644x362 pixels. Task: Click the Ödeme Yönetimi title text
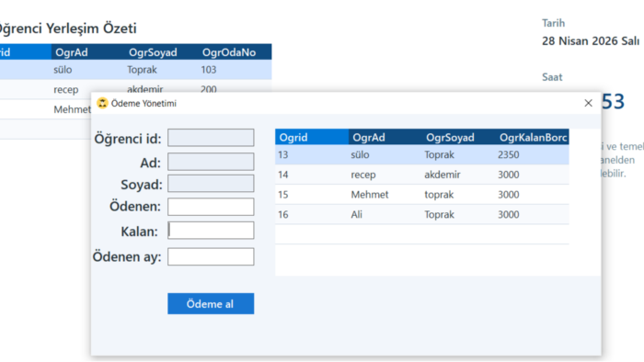click(x=144, y=103)
